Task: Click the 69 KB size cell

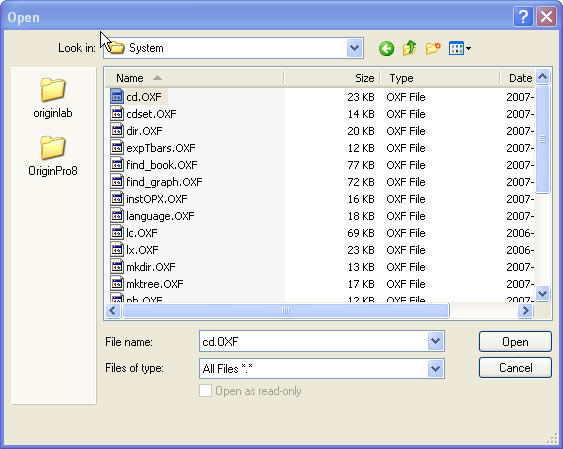Action: [360, 233]
